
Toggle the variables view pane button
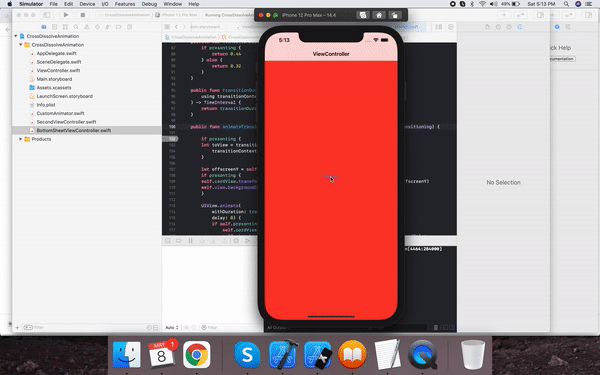coord(445,328)
